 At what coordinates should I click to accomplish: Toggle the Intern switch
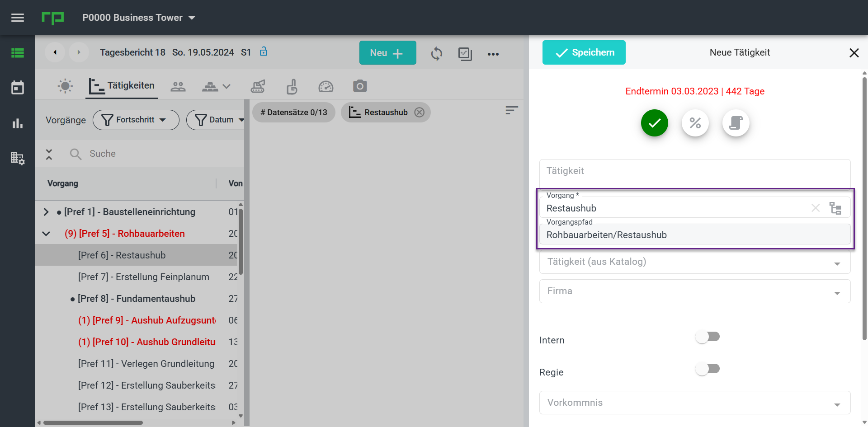pos(708,337)
